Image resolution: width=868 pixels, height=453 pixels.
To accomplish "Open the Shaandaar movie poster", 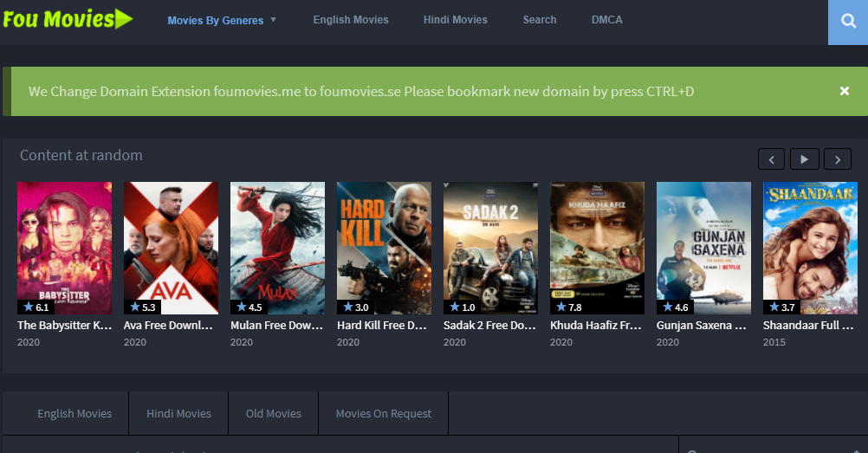I will tap(810, 248).
